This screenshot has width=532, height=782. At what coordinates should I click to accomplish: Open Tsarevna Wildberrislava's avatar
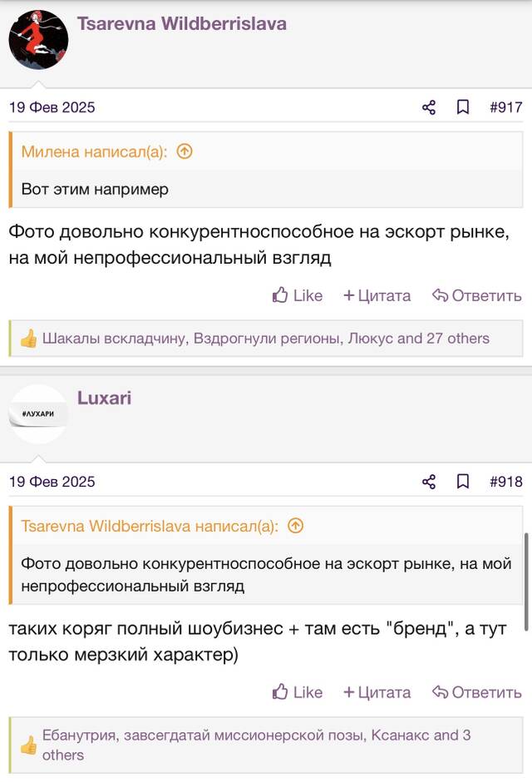click(38, 39)
